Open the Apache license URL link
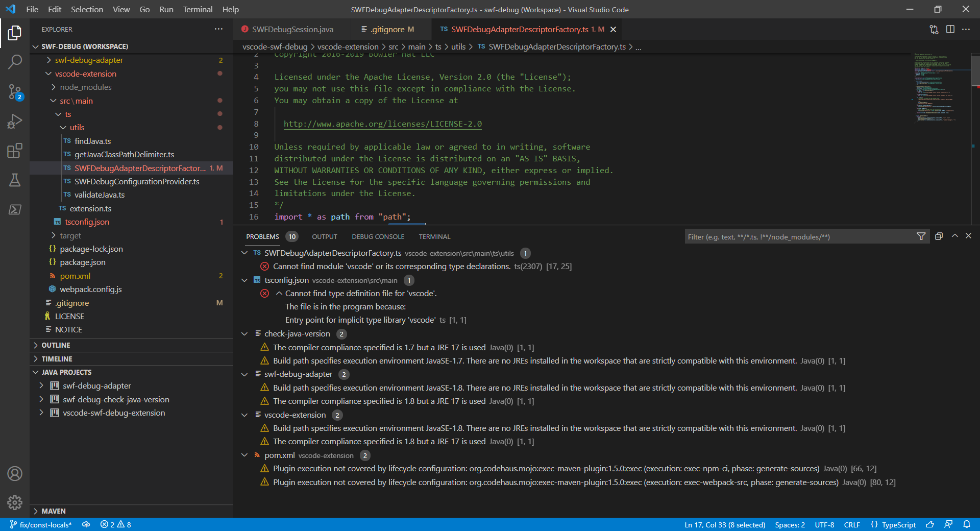Image resolution: width=980 pixels, height=531 pixels. coord(382,124)
